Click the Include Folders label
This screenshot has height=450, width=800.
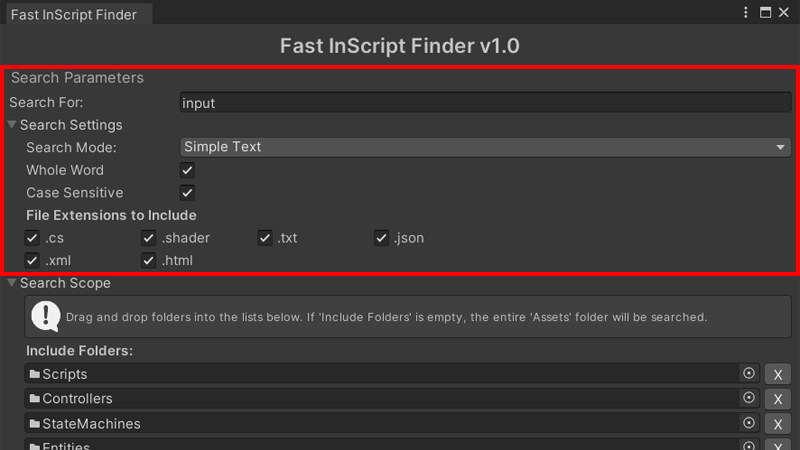(80, 351)
